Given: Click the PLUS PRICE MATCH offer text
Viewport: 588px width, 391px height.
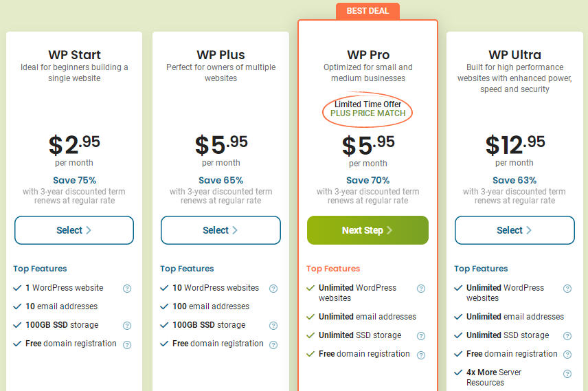Looking at the screenshot, I should [x=368, y=113].
